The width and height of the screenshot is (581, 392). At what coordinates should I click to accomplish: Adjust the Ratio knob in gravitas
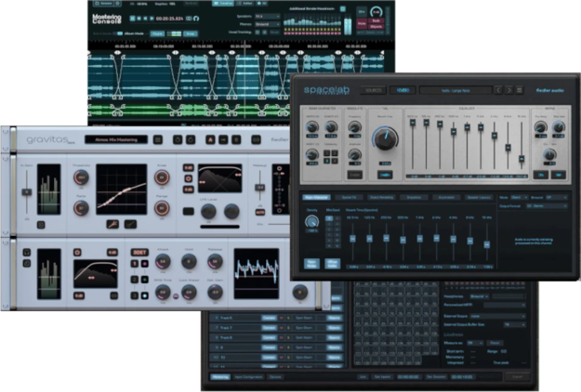[81, 208]
